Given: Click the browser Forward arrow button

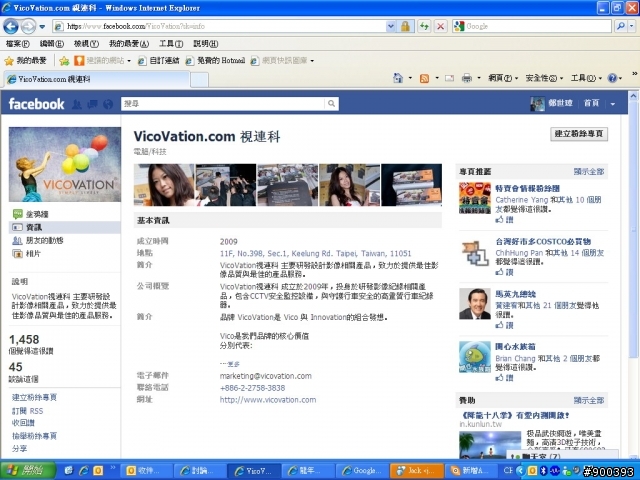Looking at the screenshot, I should tap(28, 27).
